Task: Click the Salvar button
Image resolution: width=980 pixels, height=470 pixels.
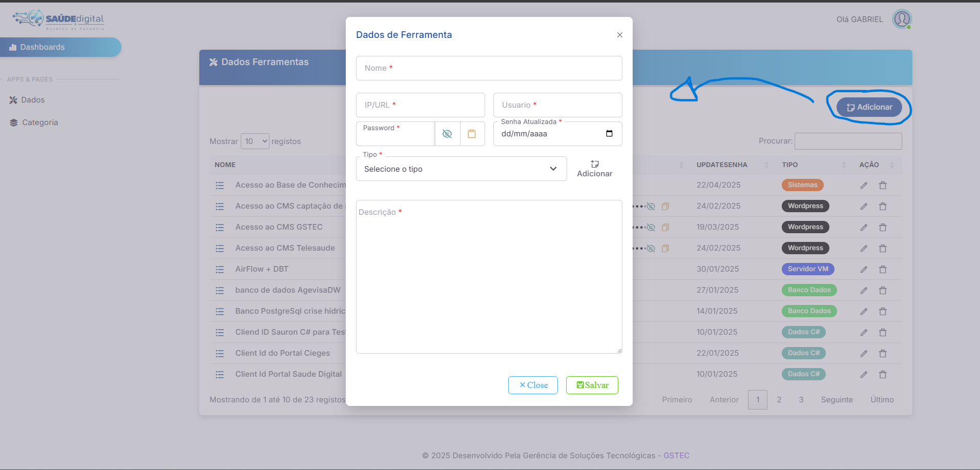Action: pyautogui.click(x=592, y=385)
